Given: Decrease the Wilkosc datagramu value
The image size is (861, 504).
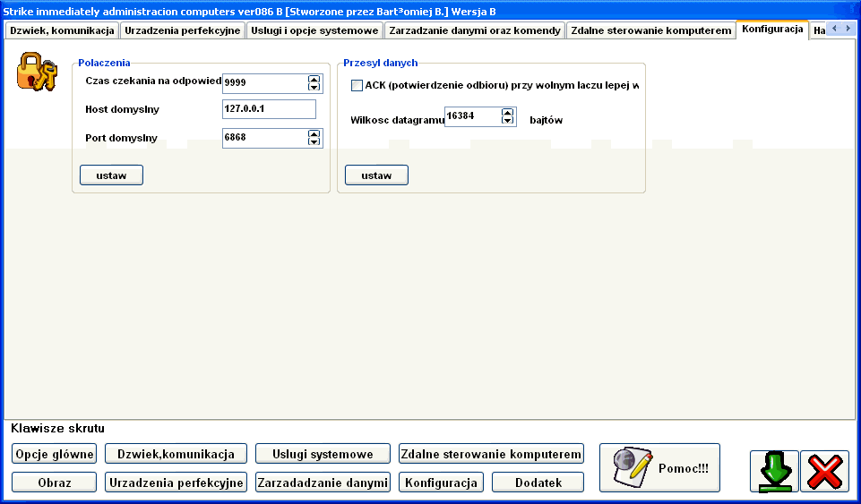Looking at the screenshot, I should pyautogui.click(x=507, y=121).
